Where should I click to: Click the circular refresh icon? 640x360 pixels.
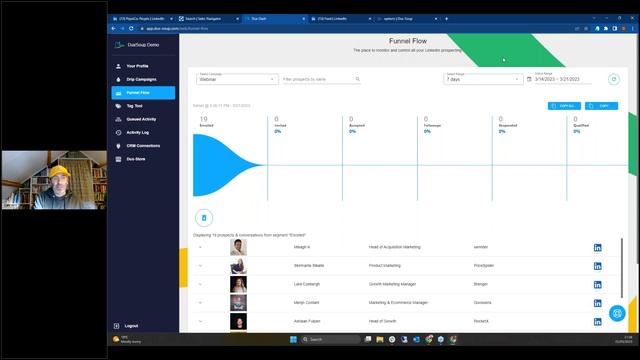tap(613, 79)
